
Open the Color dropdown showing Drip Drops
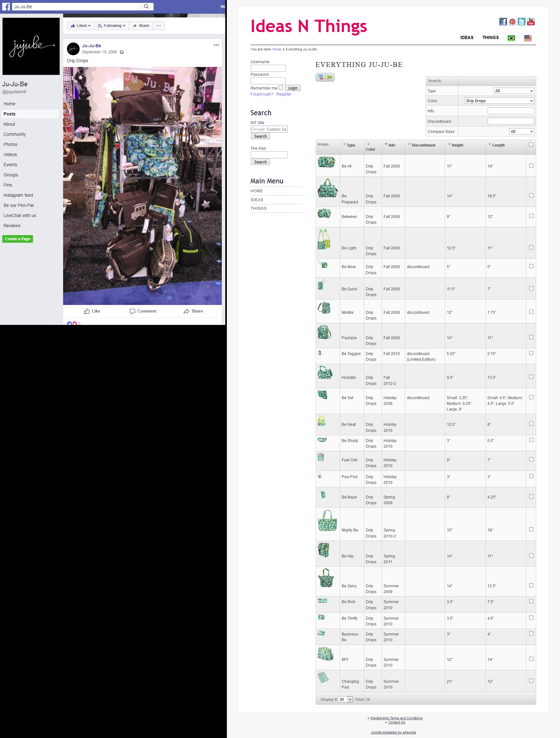point(499,101)
